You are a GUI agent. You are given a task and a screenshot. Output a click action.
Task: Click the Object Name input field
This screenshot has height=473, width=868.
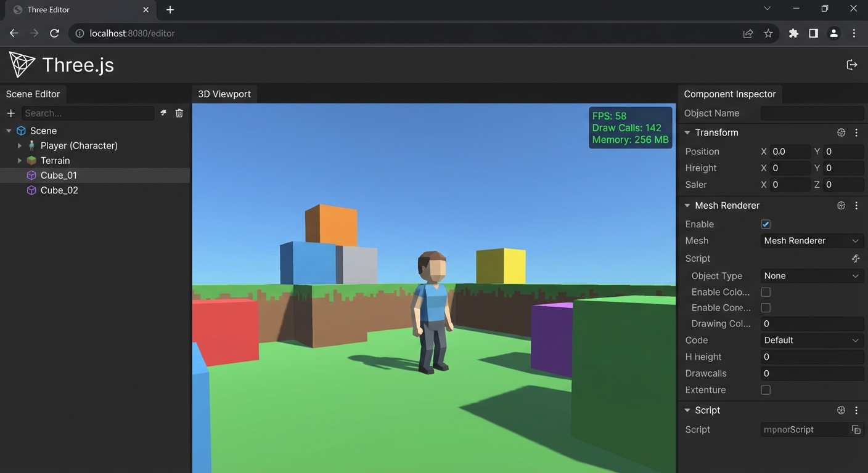point(811,113)
